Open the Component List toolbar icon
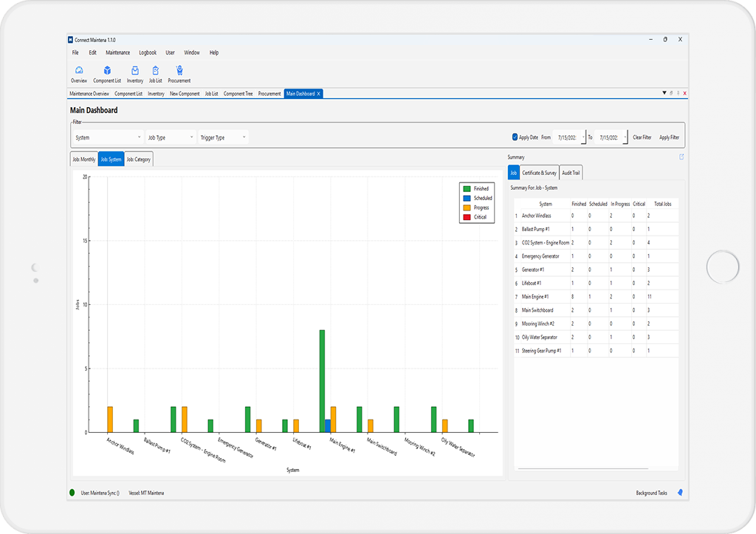This screenshot has height=534, width=756. (107, 70)
